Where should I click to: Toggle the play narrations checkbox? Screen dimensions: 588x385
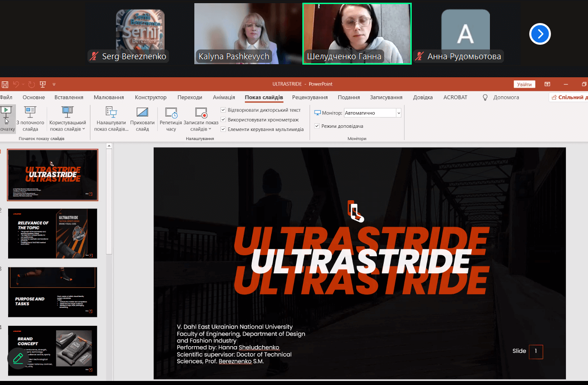click(223, 110)
